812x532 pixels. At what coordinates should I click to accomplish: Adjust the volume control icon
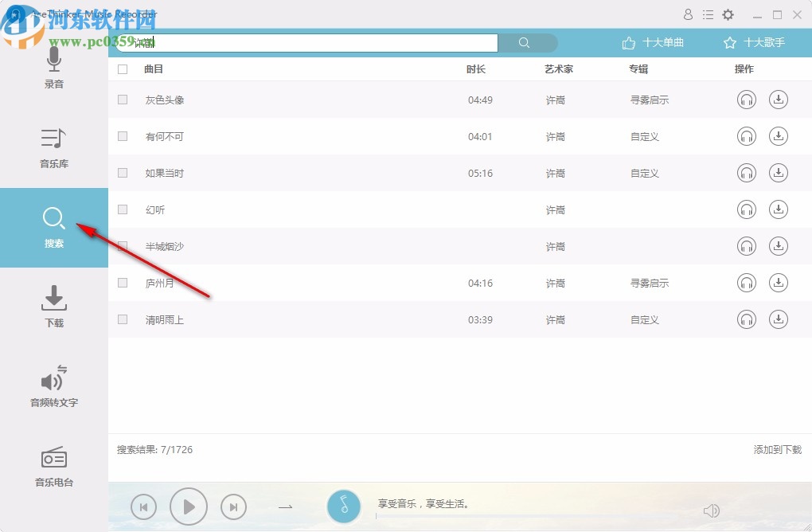pos(711,510)
